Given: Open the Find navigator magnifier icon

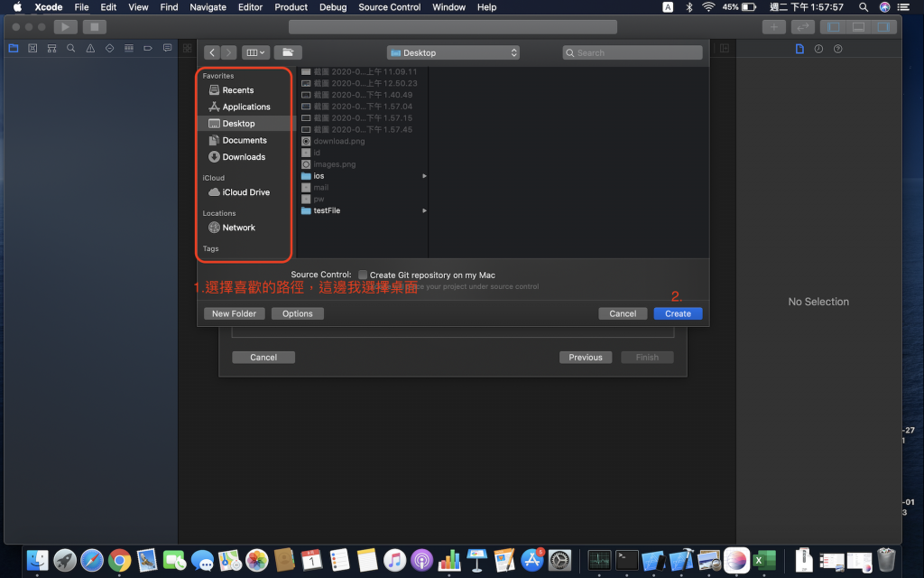Looking at the screenshot, I should (70, 49).
